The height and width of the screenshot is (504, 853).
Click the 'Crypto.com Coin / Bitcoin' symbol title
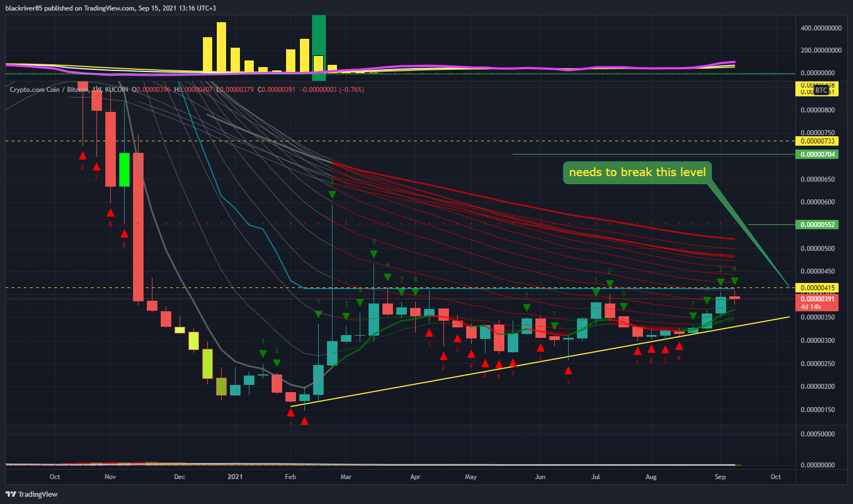pyautogui.click(x=49, y=90)
